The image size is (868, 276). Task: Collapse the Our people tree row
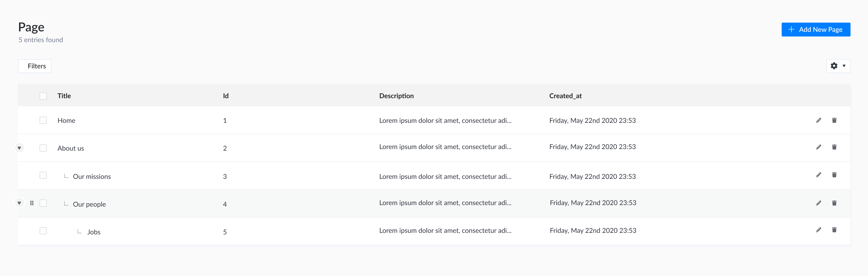coord(19,203)
